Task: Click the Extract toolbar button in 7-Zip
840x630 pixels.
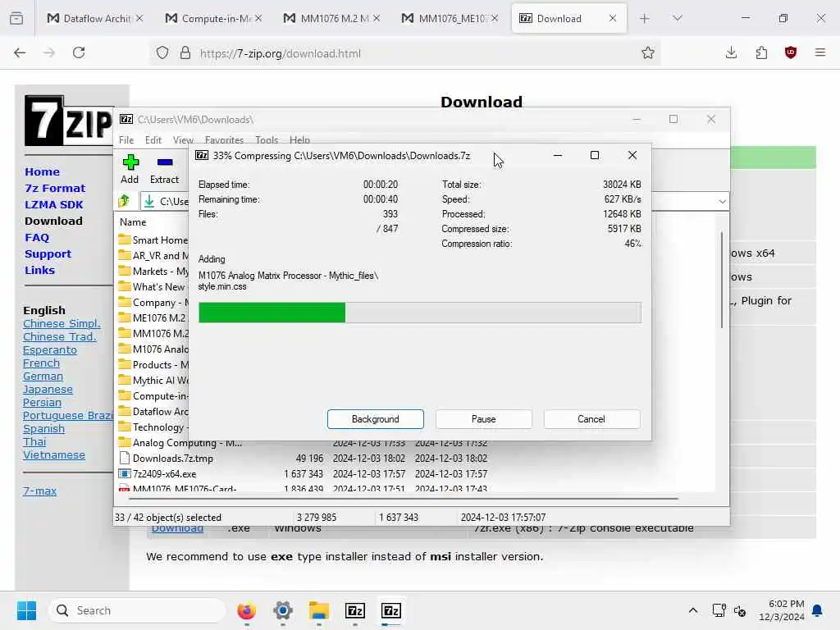Action: (164, 169)
